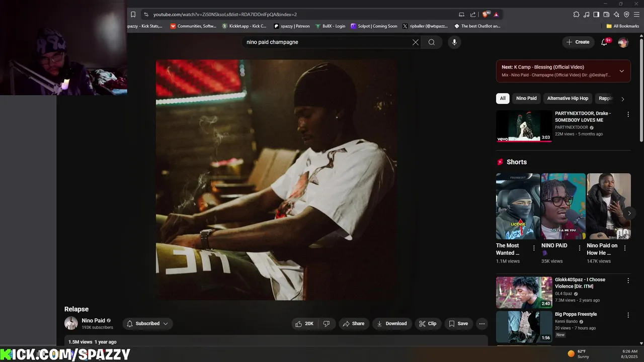Screen dimensions: 644x362
Task: Select the 'All' filter chip
Action: pos(503,99)
